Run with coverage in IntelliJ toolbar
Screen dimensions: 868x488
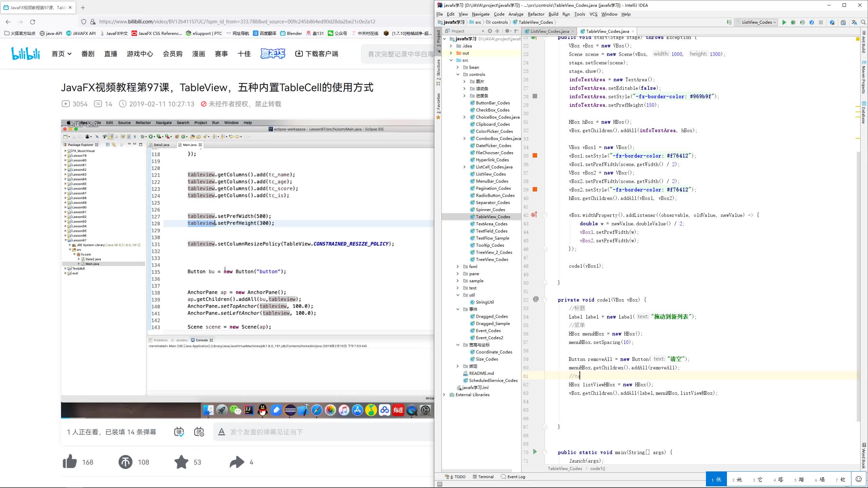pos(802,22)
